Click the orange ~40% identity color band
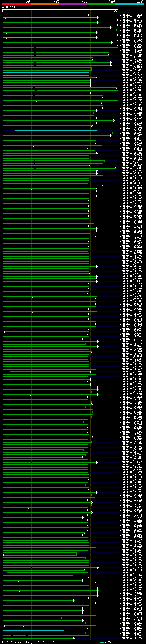This screenshot has width=146, height=644. (45, 4)
